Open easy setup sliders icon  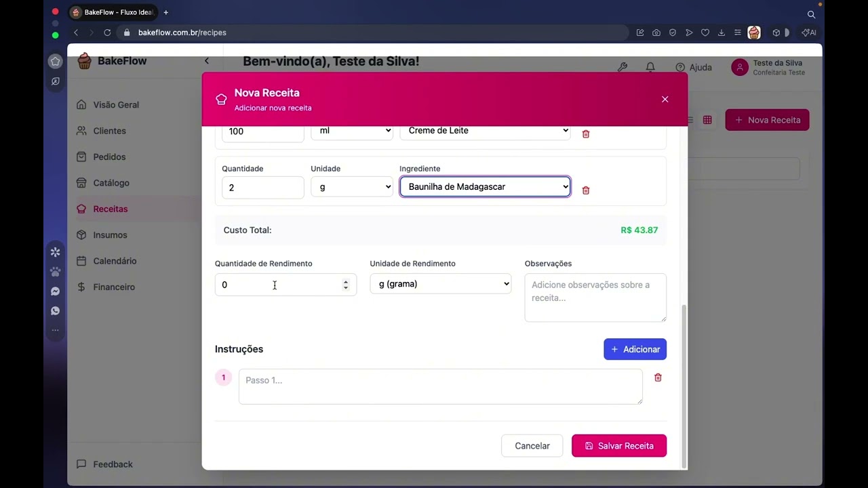pos(738,33)
